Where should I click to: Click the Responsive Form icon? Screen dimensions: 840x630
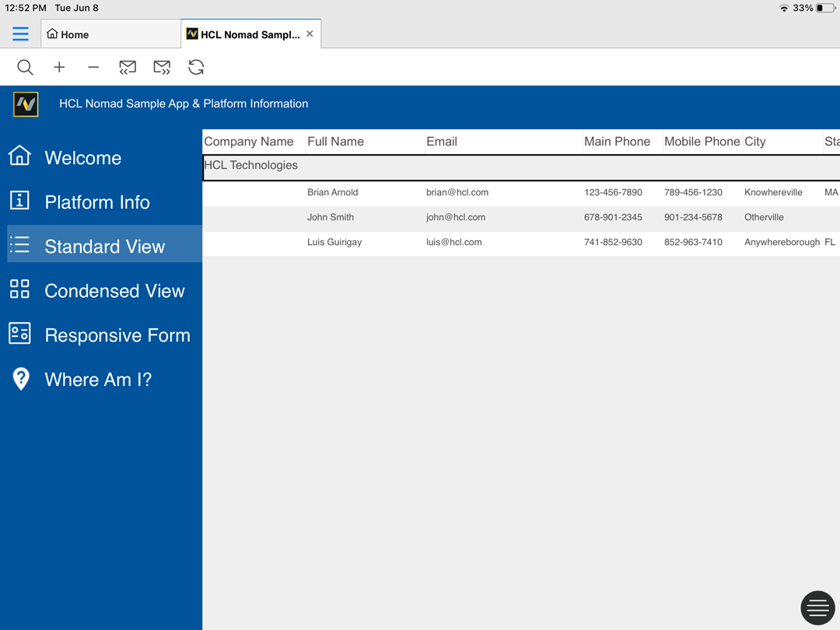(19, 333)
